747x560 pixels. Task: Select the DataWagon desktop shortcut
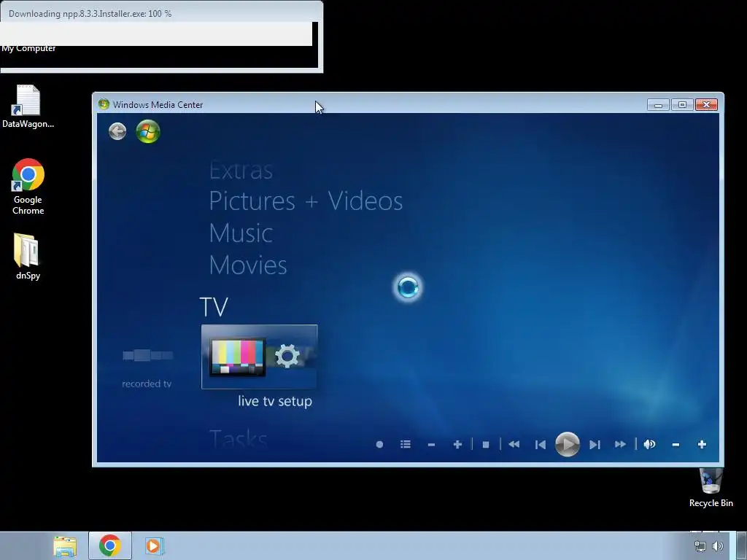(28, 106)
